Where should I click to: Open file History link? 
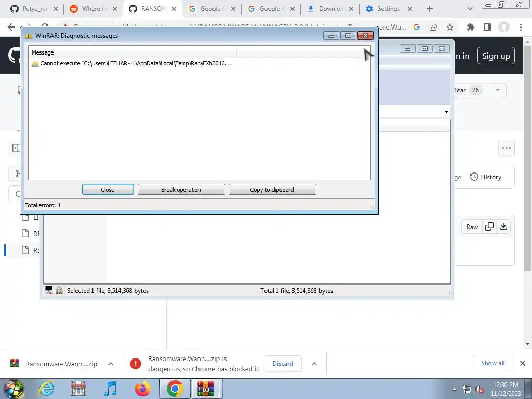tap(486, 177)
